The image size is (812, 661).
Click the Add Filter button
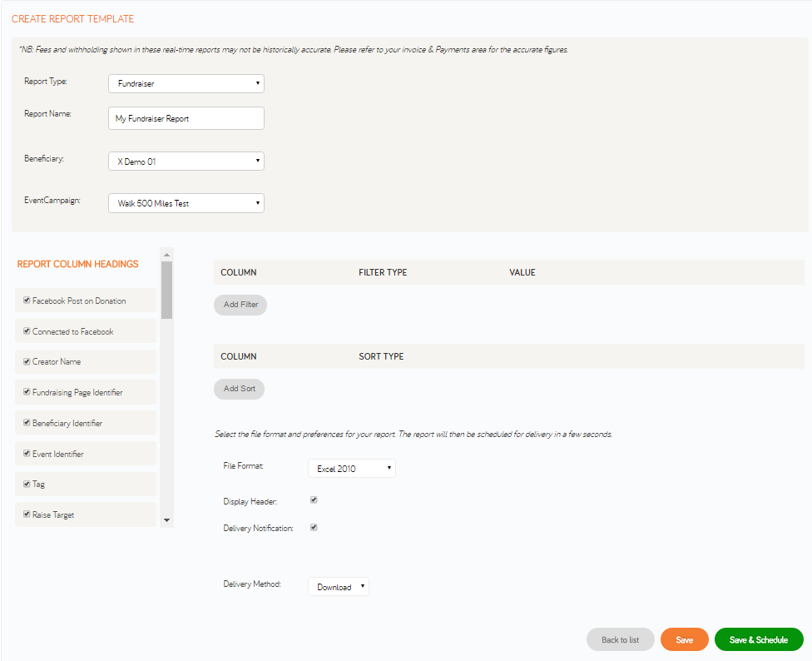click(x=240, y=305)
